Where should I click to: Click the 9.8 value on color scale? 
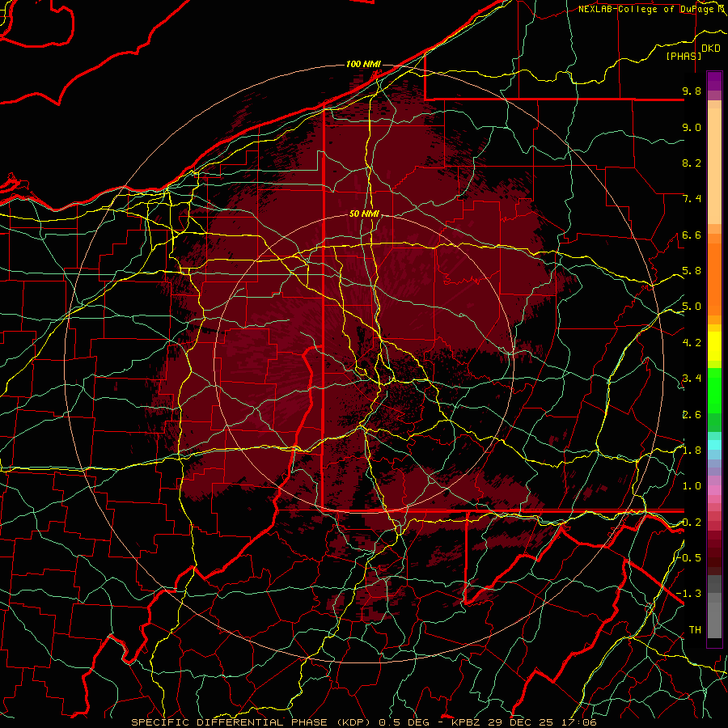692,91
